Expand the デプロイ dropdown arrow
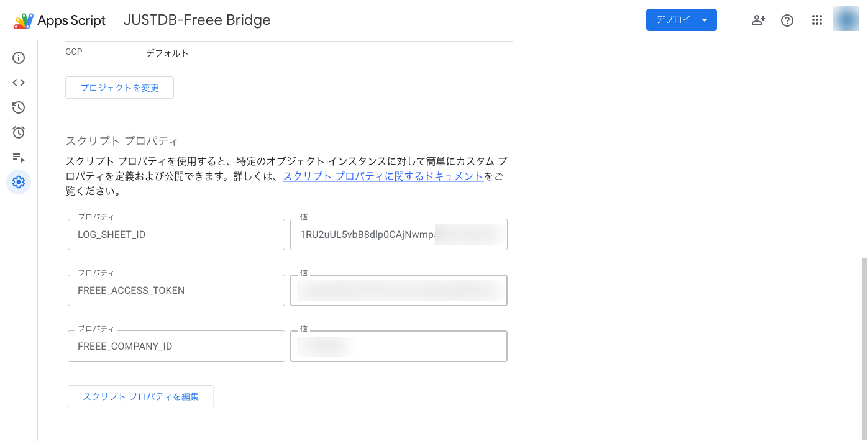This screenshot has width=868, height=441. point(705,20)
